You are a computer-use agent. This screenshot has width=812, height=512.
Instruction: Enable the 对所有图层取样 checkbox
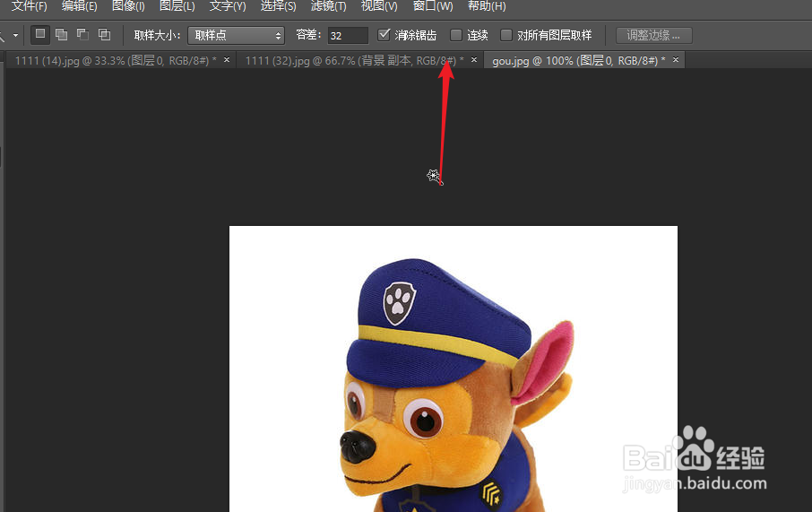pyautogui.click(x=506, y=35)
